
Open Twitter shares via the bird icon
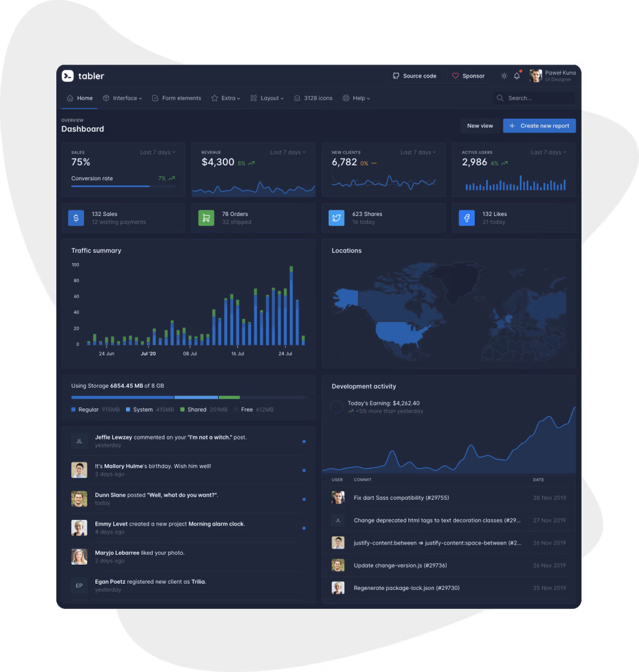click(336, 217)
